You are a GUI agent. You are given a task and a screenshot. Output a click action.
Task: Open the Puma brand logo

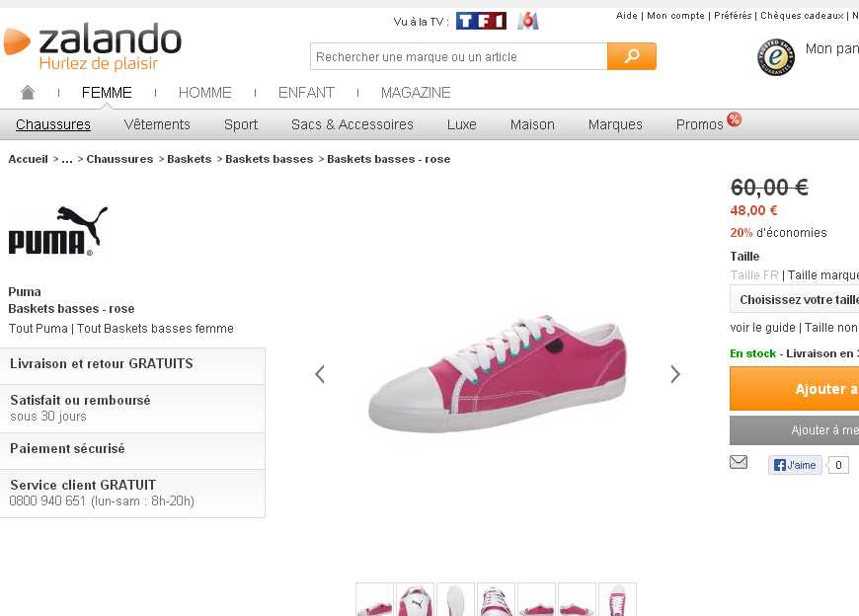(57, 230)
